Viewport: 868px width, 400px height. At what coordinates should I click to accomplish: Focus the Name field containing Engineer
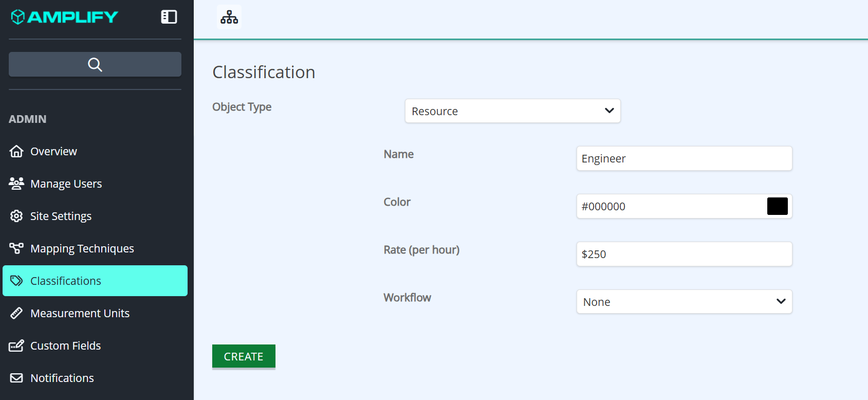click(x=685, y=158)
